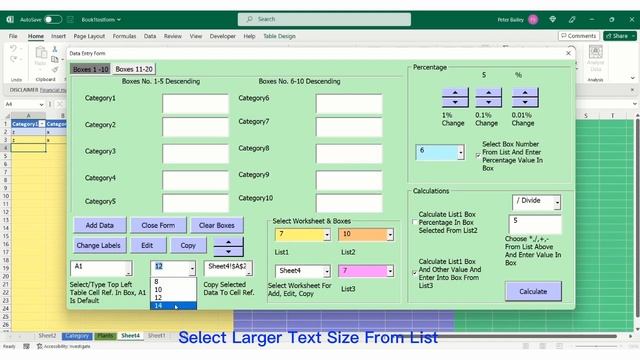Image resolution: width=640 pixels, height=360 pixels.
Task: Switch to the Sheet1 worksheet tab
Action: [157, 336]
